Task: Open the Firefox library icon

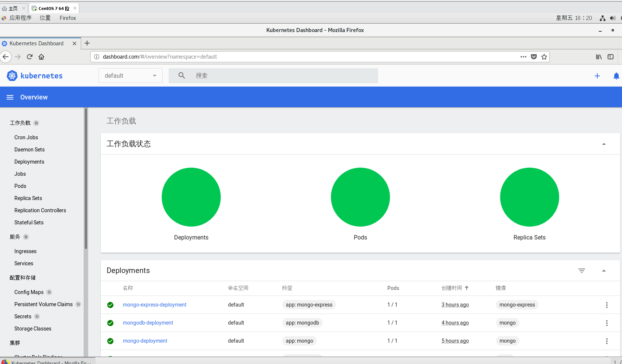Action: point(599,57)
